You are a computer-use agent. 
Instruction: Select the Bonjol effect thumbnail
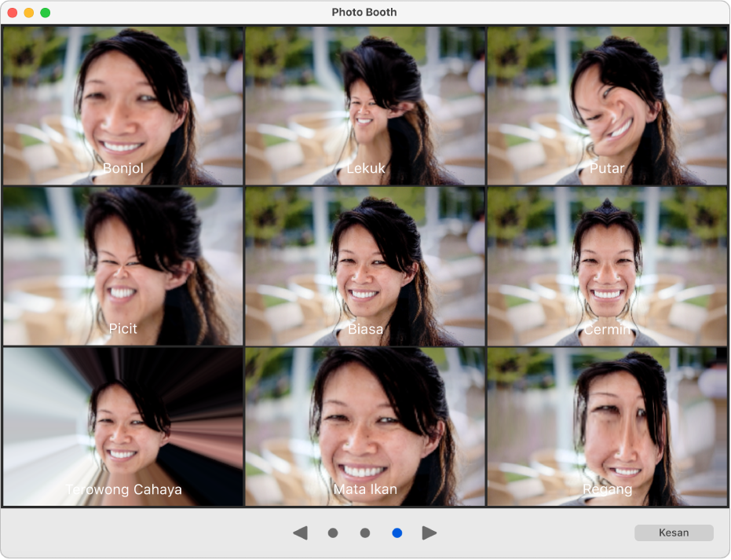[122, 106]
